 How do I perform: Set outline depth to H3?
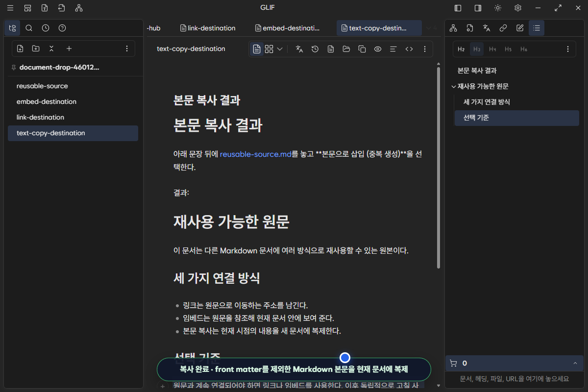(x=477, y=49)
